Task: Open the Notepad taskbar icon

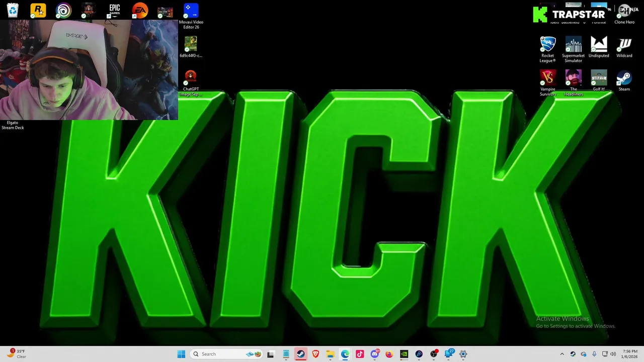Action: (x=286, y=354)
